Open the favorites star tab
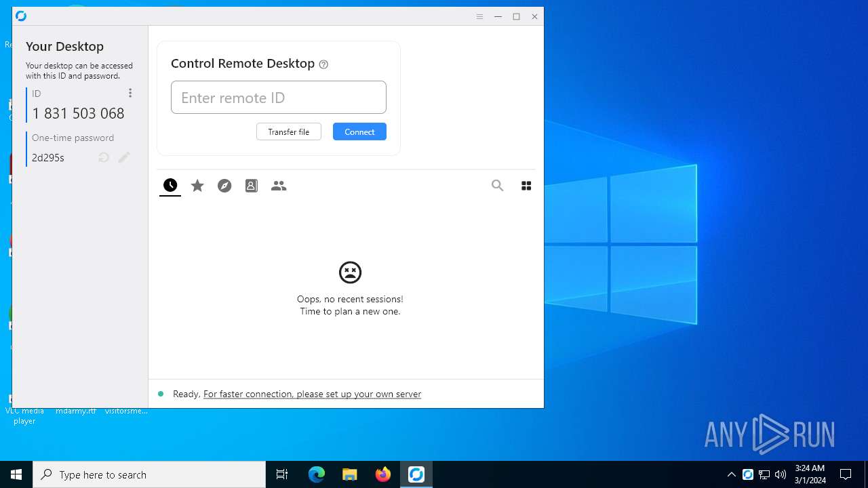Viewport: 868px width, 488px height. [x=197, y=186]
